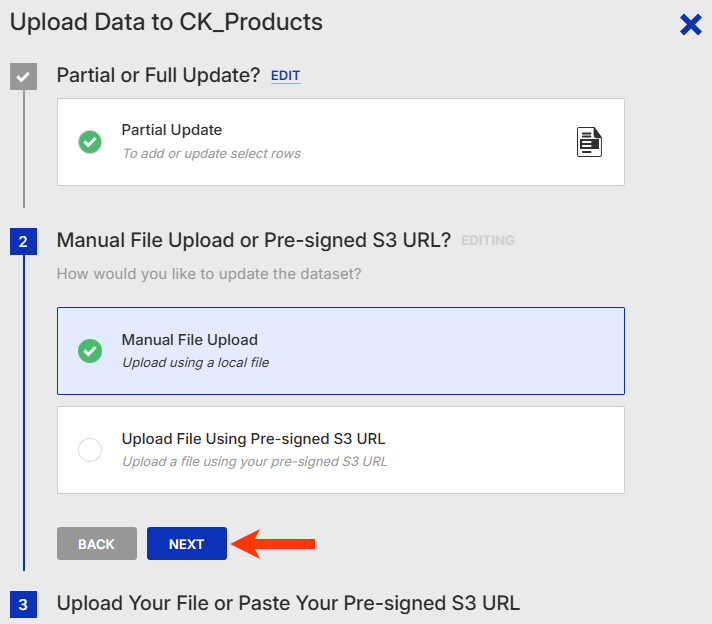
Task: Select Upload File Using Pre-signed S3 URL title
Action: [253, 439]
